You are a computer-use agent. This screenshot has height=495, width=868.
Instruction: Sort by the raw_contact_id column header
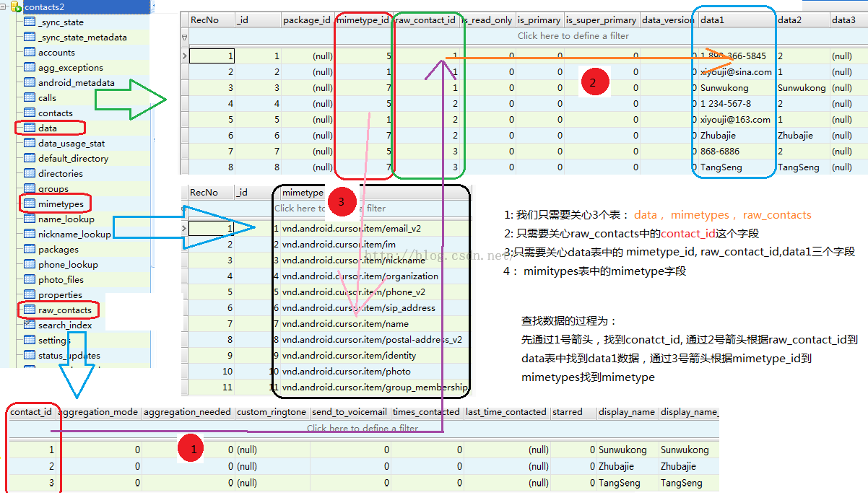click(x=425, y=20)
